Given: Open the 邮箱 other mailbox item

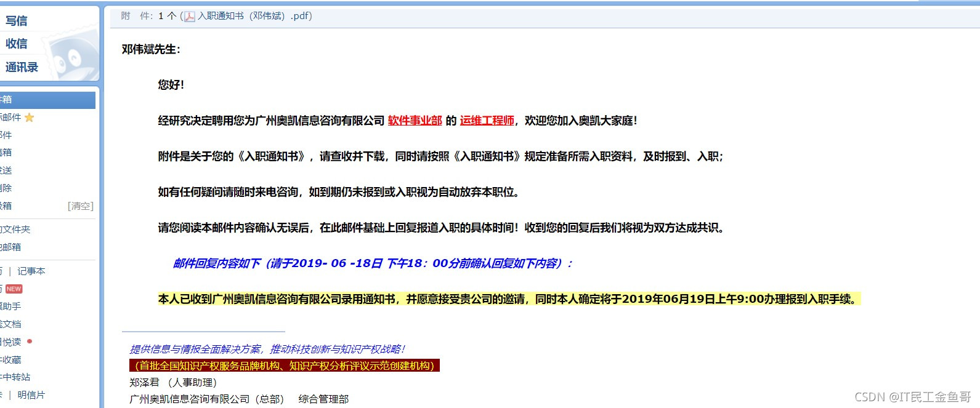Looking at the screenshot, I should 11,247.
